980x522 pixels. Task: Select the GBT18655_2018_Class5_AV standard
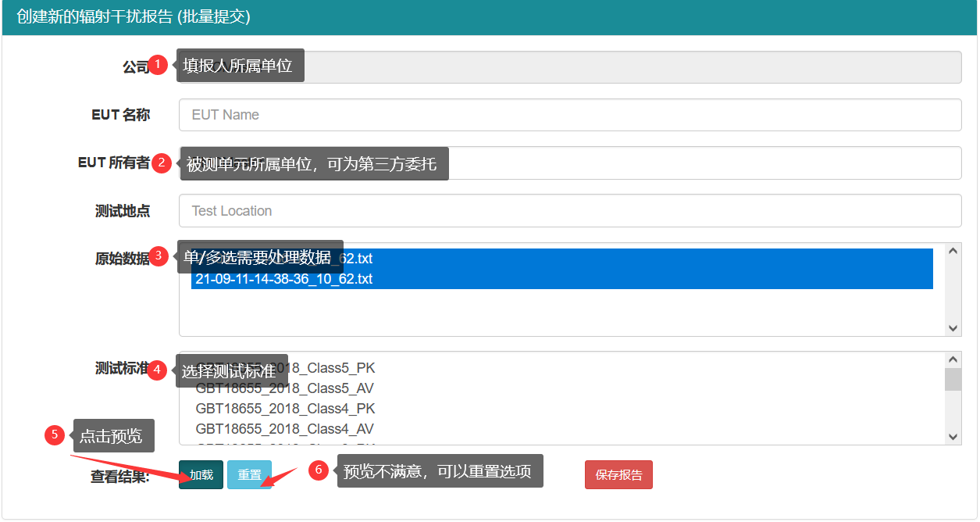pos(283,388)
